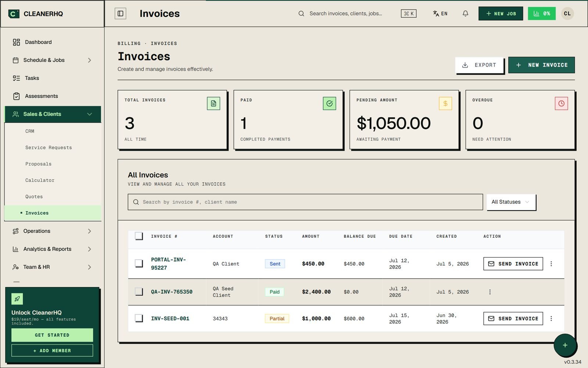Expand the Team & HR chevron
The width and height of the screenshot is (588, 368).
(x=89, y=267)
